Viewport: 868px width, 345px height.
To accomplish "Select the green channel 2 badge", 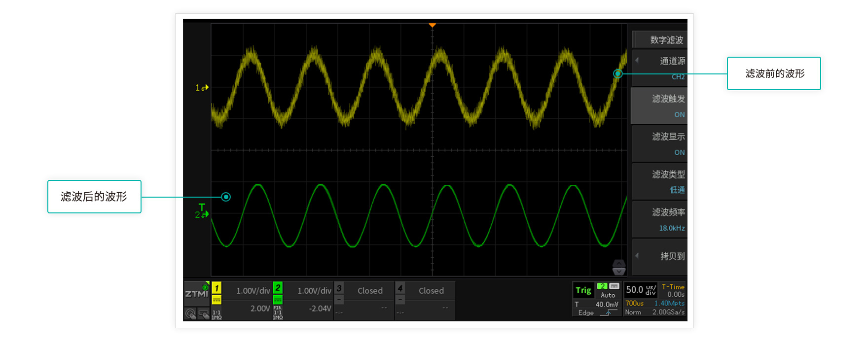I will click(278, 288).
